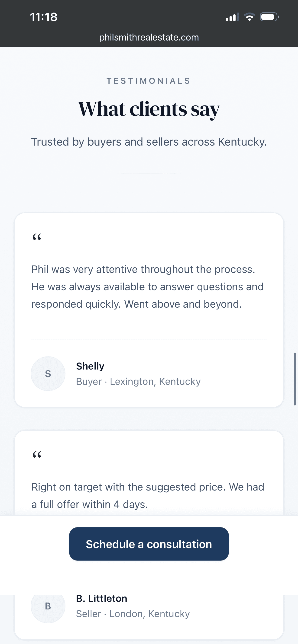Open the Schedule a consultation button
The height and width of the screenshot is (644, 298).
[x=149, y=544]
